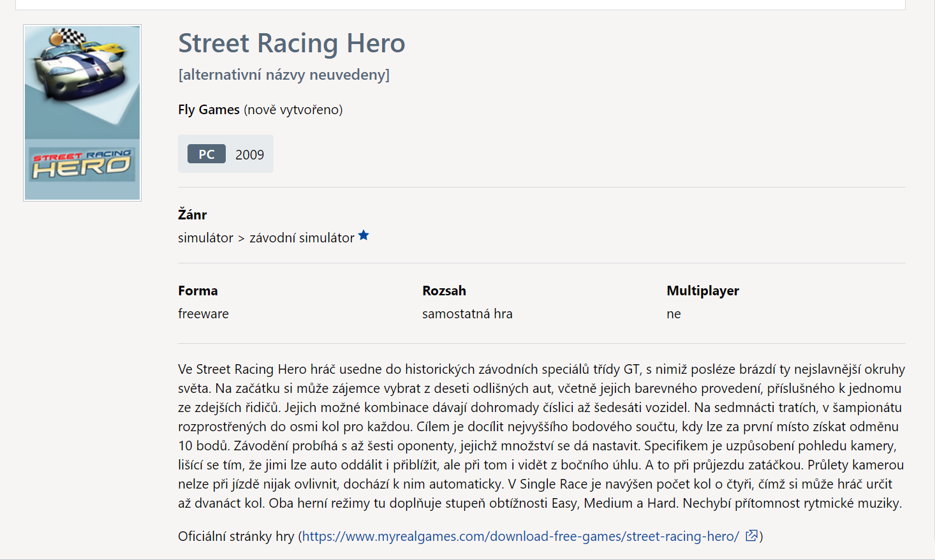
Task: Click the external link icon after the URL
Action: pyautogui.click(x=751, y=536)
